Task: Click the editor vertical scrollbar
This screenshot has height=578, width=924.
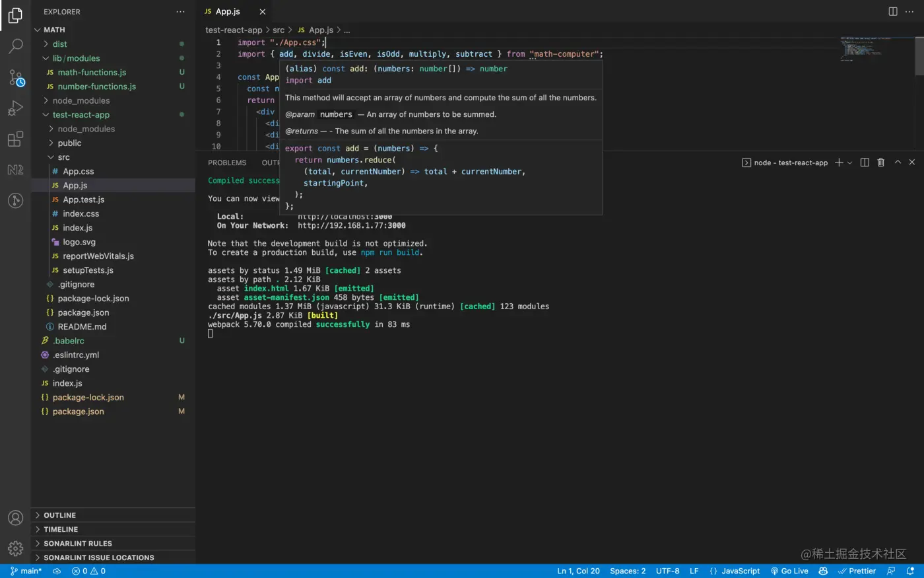Action: [919, 56]
